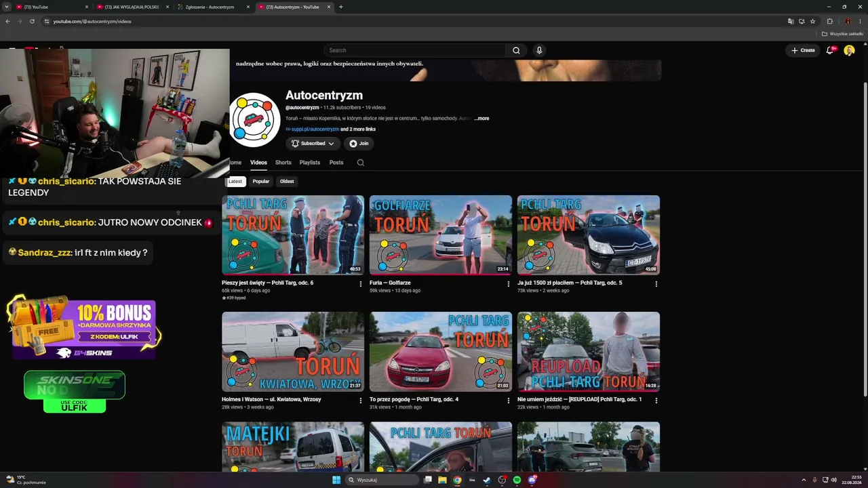Open the red car 21:02 thumbnail

[441, 351]
